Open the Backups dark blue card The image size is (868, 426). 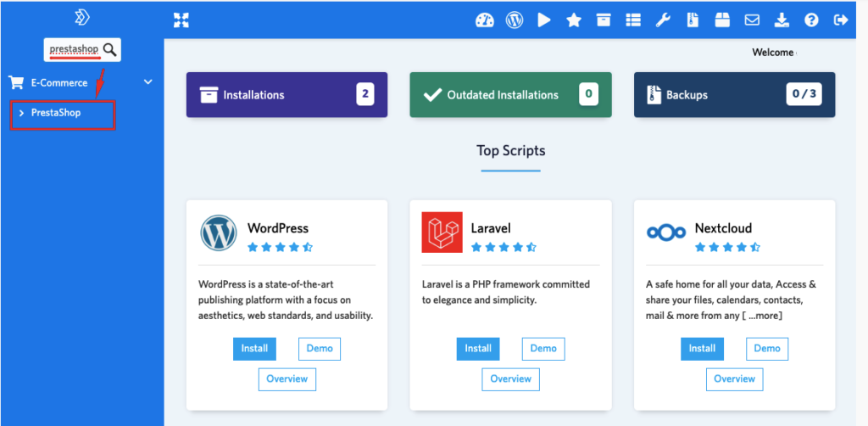735,95
